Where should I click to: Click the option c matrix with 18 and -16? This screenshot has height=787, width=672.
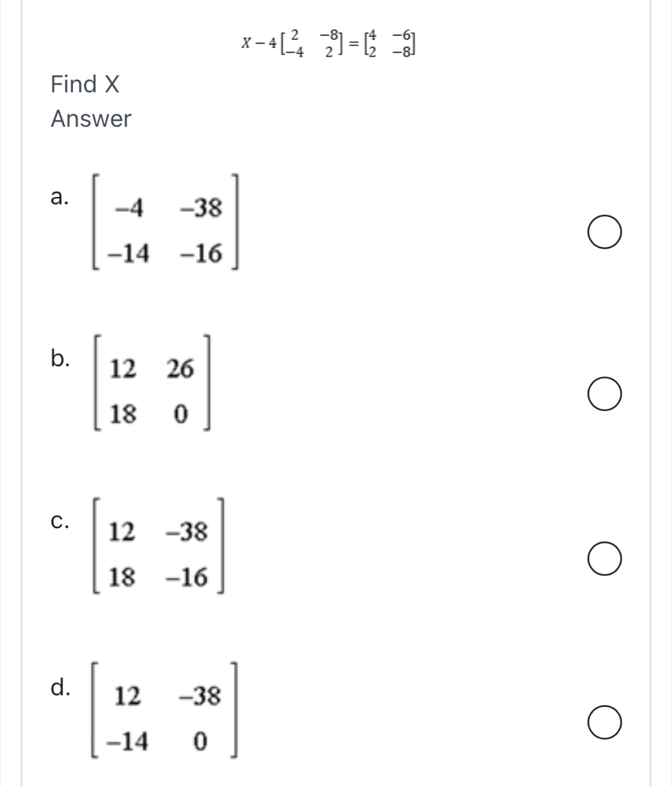coord(158,554)
